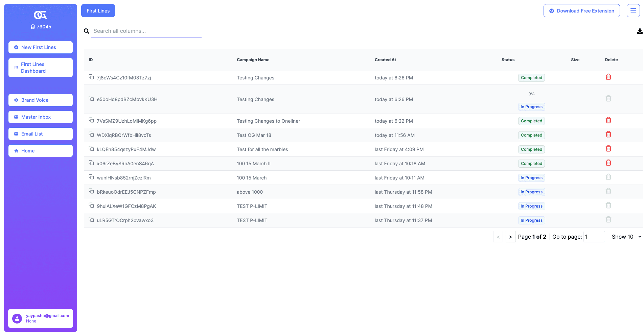The image size is (644, 336).
Task: Click greyed trash for e50oHq8pdBZcMbvkKU3H row
Action: pos(608,98)
